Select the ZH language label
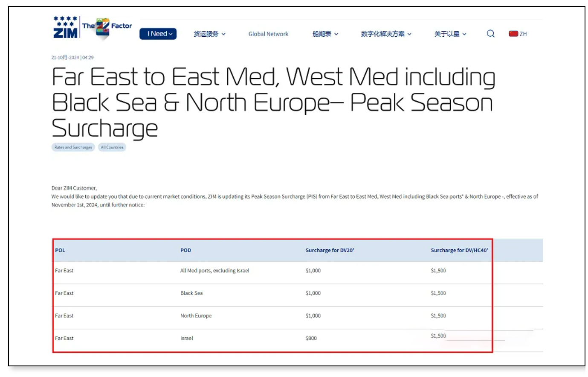The height and width of the screenshot is (377, 588). click(523, 34)
